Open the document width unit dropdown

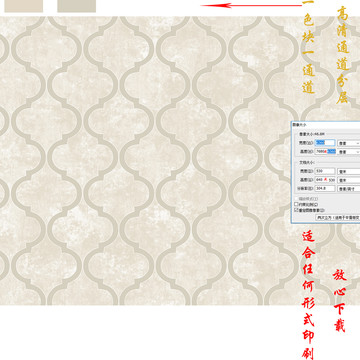tap(349, 171)
